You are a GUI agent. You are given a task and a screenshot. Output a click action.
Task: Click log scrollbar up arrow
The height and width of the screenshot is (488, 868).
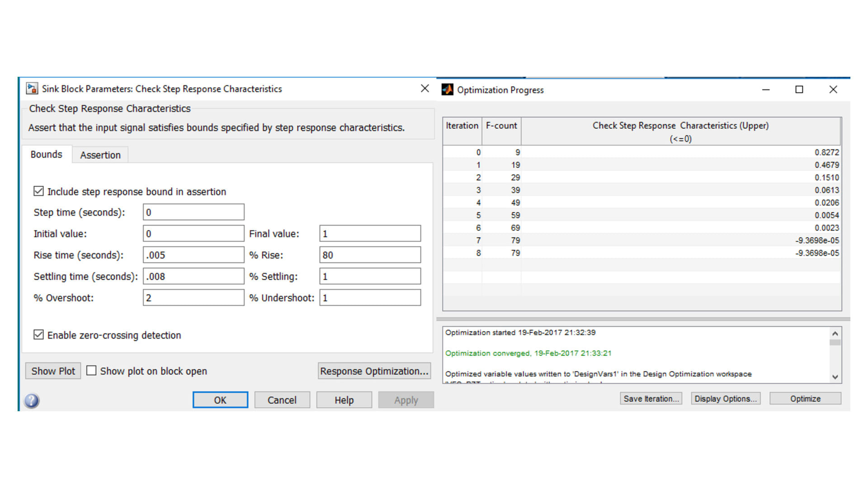pyautogui.click(x=835, y=333)
